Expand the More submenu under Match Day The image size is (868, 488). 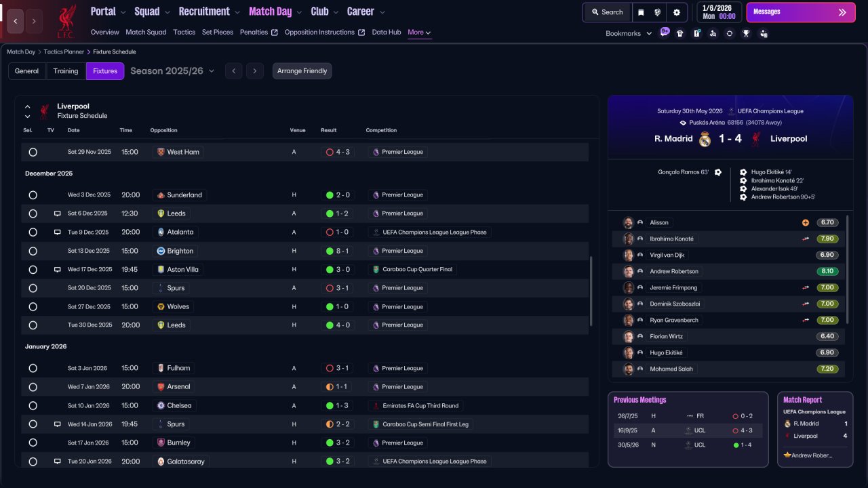click(x=419, y=33)
